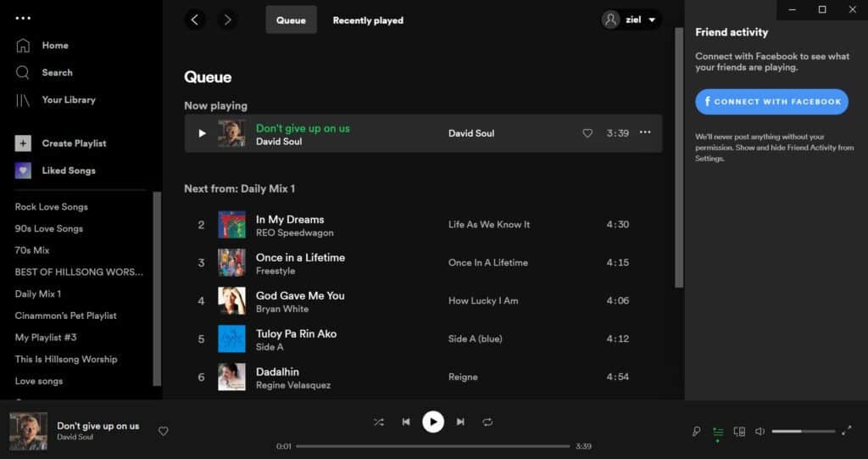The width and height of the screenshot is (868, 459).
Task: Open the lyrics microphone icon
Action: pos(697,431)
